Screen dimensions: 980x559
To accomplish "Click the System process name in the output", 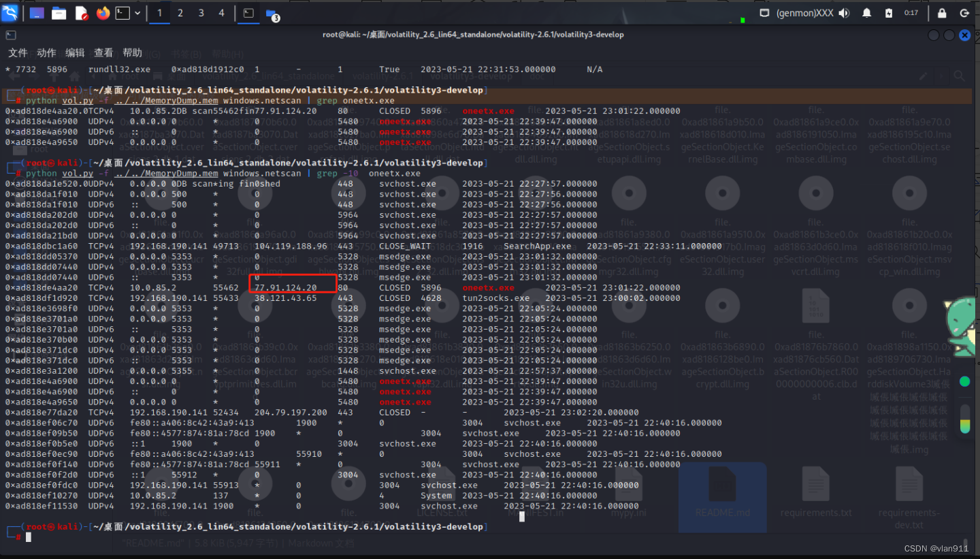I will coord(436,496).
